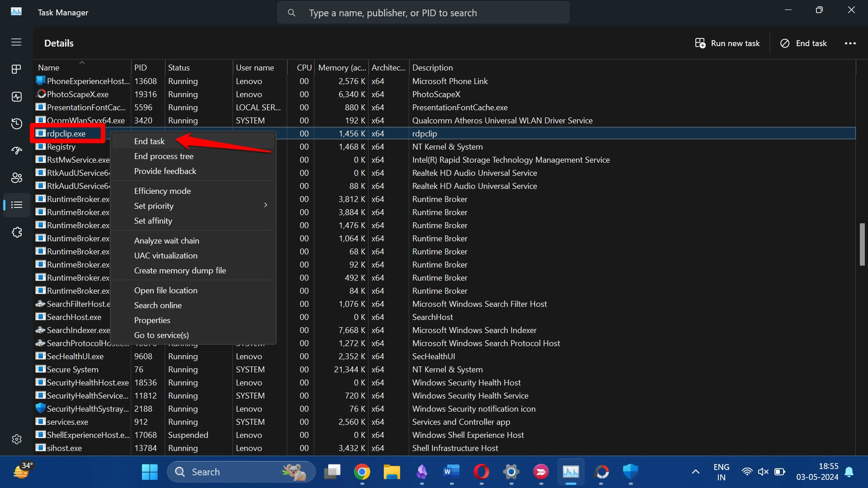Click the vertical scrollbar thumb
Viewport: 868px width, 488px height.
[862, 244]
